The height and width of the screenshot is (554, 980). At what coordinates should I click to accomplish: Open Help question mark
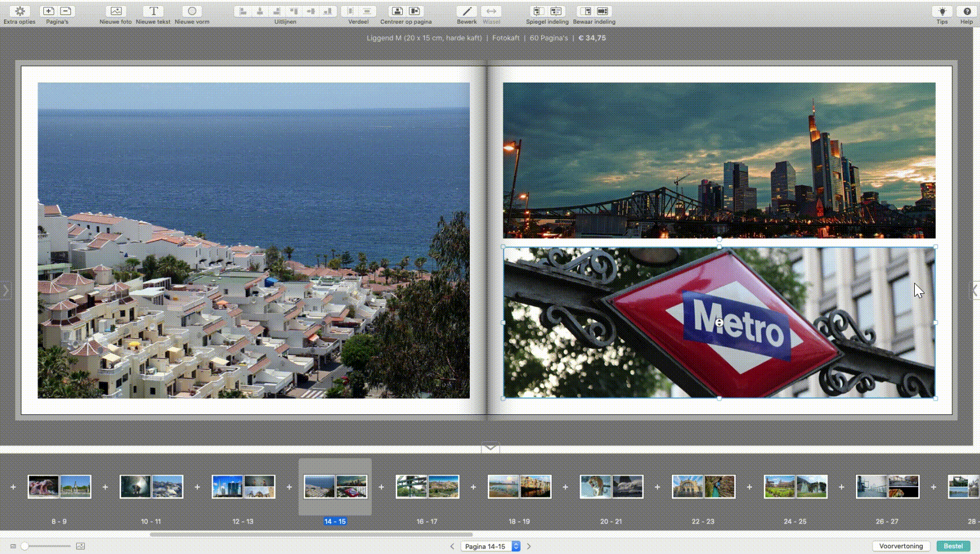(967, 11)
